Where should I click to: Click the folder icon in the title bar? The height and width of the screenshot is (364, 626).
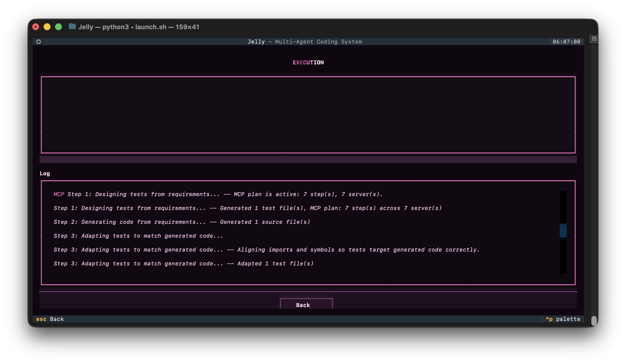pyautogui.click(x=72, y=26)
